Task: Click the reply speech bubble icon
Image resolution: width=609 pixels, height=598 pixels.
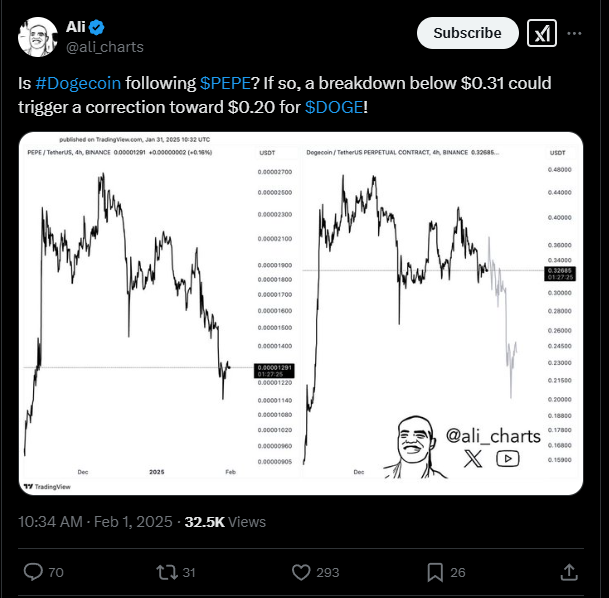Action: 33,572
